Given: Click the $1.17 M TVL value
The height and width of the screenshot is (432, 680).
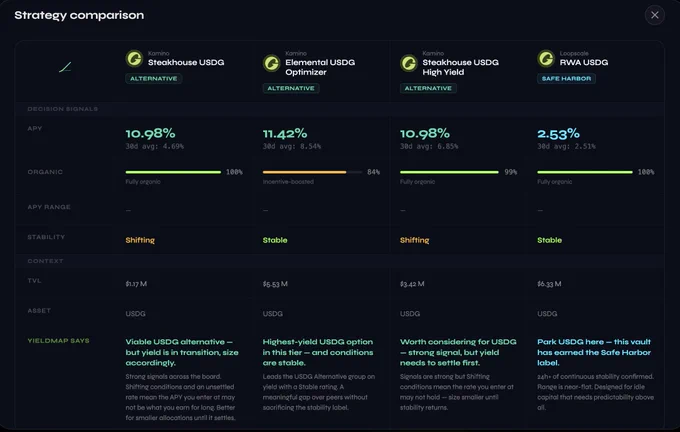Looking at the screenshot, I should [x=136, y=284].
